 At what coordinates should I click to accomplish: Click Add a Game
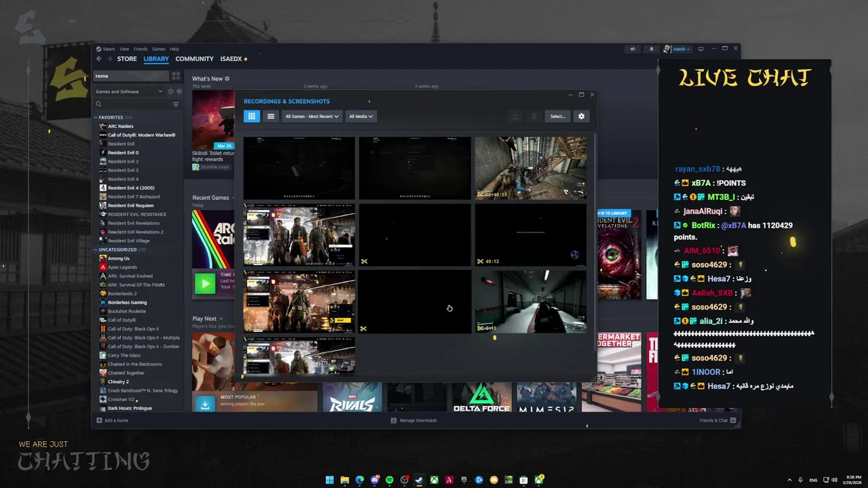(x=113, y=420)
